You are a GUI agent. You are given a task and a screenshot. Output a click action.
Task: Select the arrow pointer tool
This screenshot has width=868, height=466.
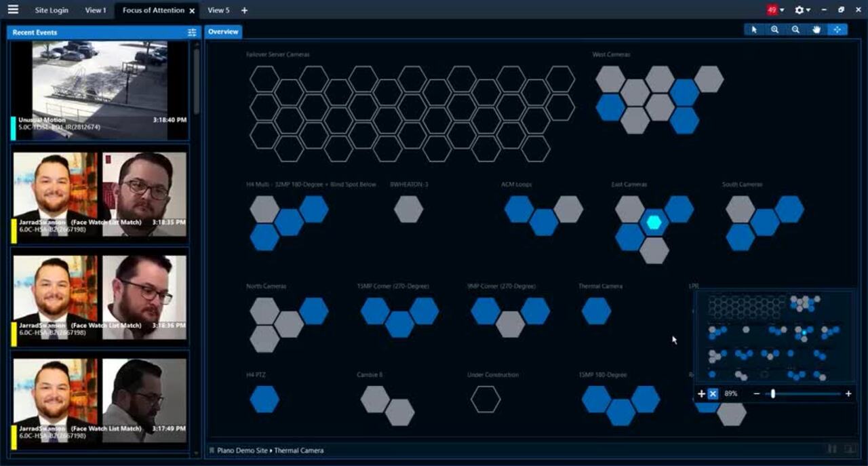(754, 30)
